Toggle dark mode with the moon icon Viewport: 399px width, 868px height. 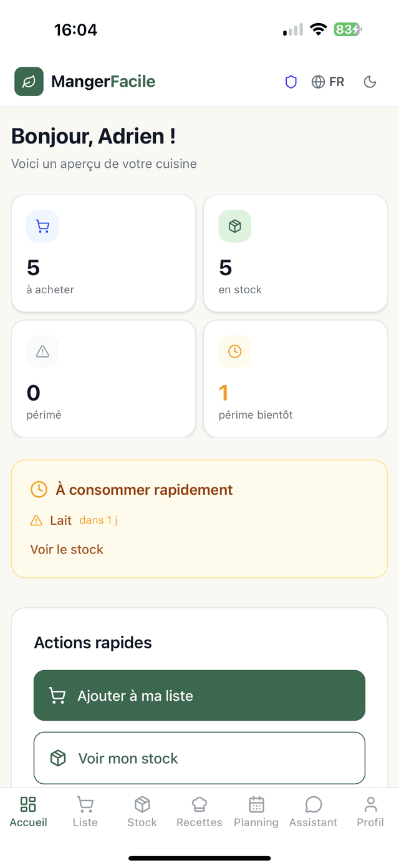pyautogui.click(x=370, y=82)
